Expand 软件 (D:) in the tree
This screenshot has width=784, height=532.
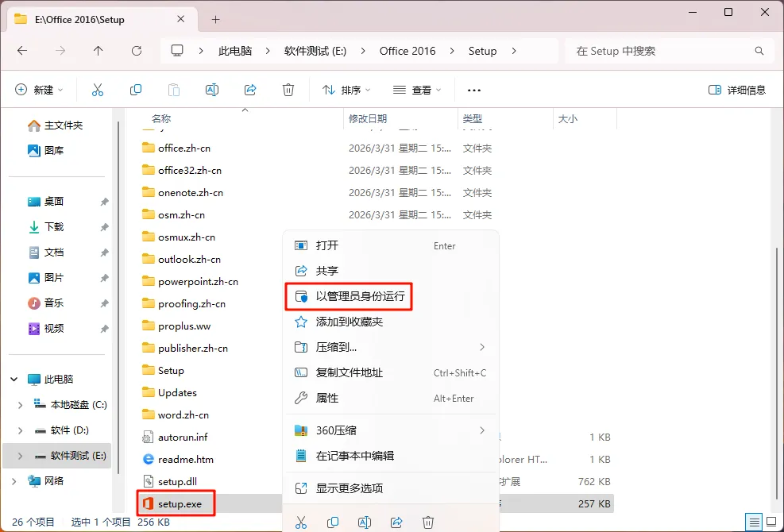tap(20, 430)
